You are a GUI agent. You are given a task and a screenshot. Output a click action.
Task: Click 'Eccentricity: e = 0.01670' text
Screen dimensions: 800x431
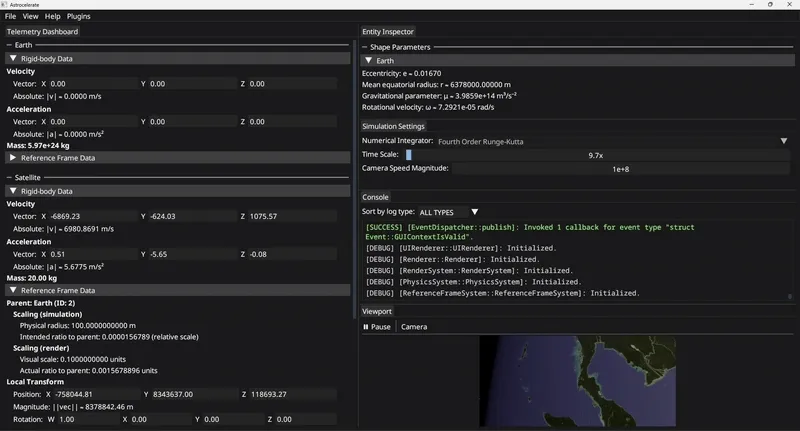pyautogui.click(x=402, y=73)
